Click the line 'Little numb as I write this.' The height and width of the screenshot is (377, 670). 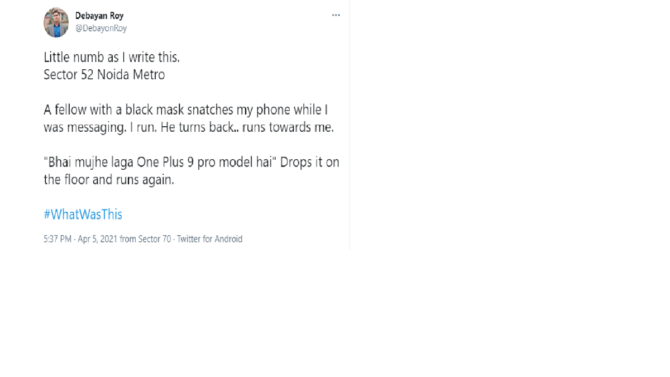(x=112, y=57)
